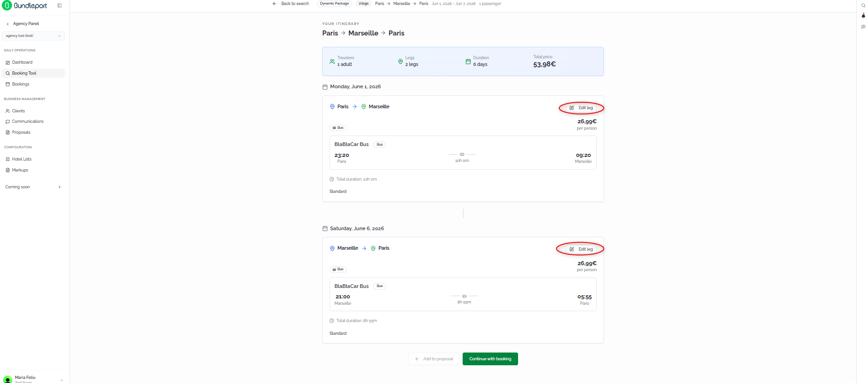Open the Maria Feliu user menu chevron
Image resolution: width=868 pixels, height=383 pixels.
coord(62,380)
